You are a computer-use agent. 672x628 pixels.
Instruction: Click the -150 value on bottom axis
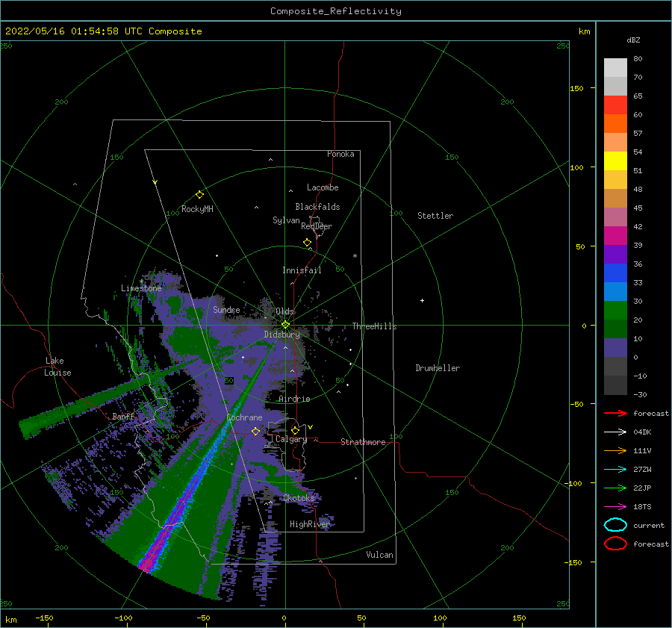pyautogui.click(x=44, y=618)
